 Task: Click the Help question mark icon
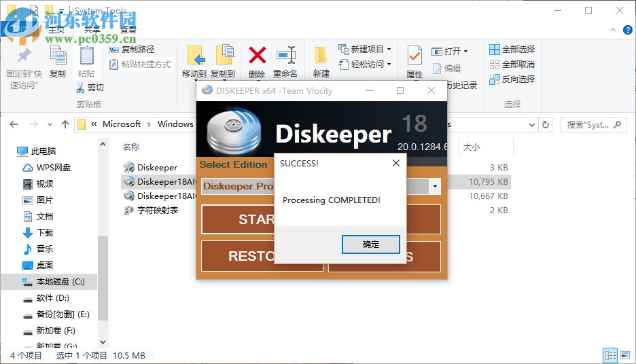coord(627,30)
